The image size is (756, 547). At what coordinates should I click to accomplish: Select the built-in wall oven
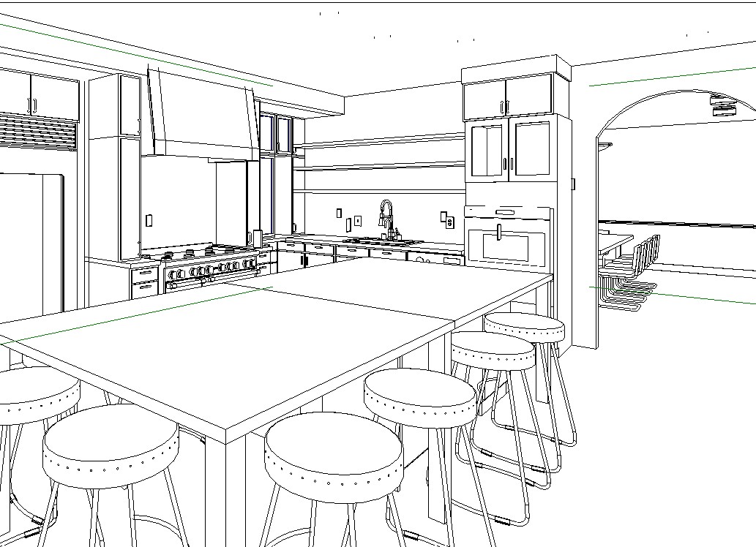(508, 236)
